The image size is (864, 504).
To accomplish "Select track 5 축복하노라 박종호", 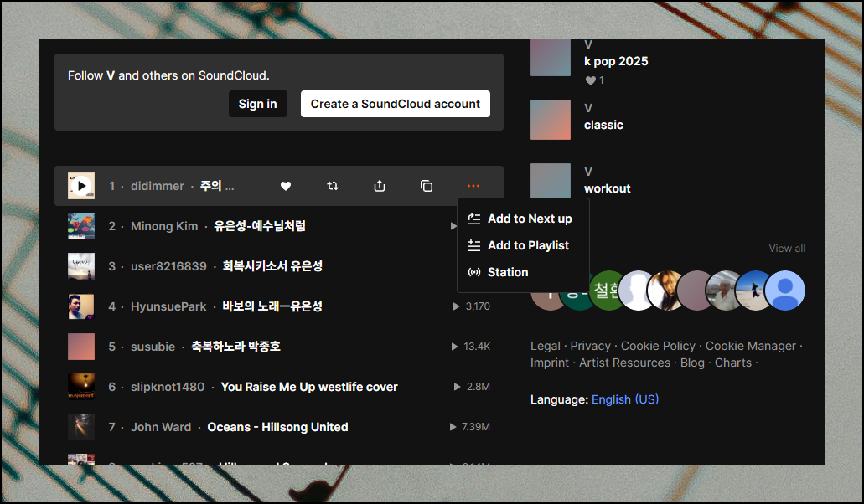I will click(235, 347).
